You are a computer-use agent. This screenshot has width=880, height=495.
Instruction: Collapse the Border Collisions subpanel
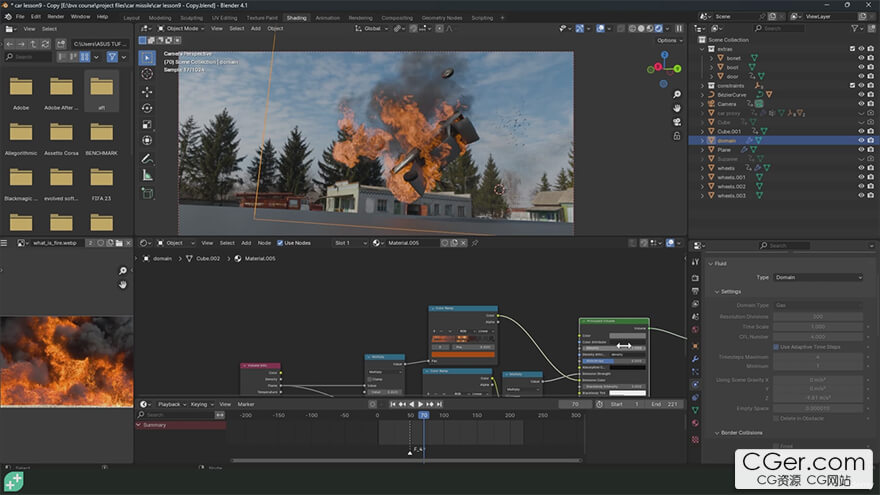point(717,433)
